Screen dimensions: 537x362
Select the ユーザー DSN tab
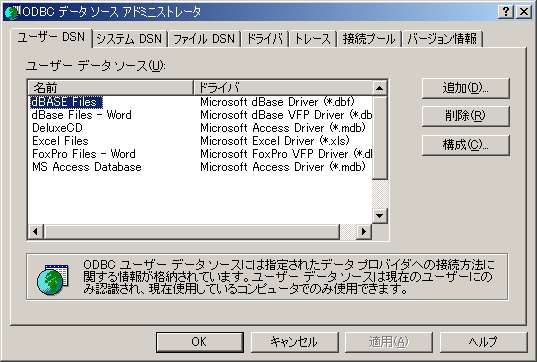51,37
